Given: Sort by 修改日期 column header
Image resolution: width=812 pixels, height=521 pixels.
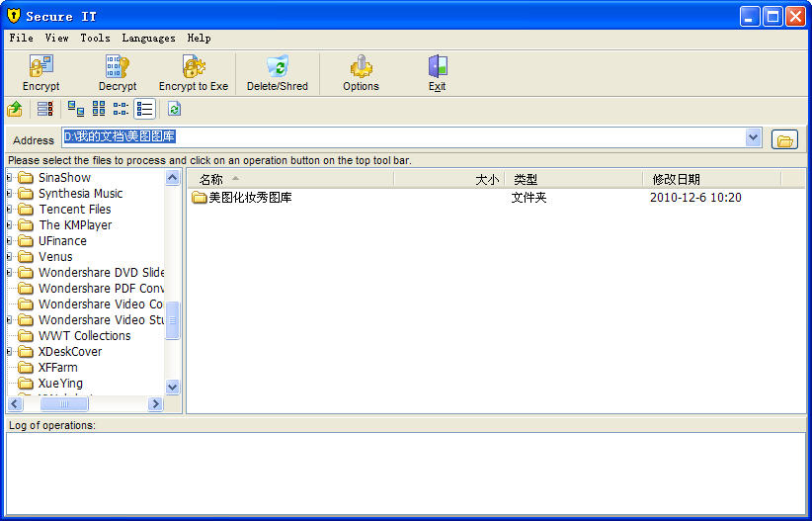Looking at the screenshot, I should (x=712, y=179).
